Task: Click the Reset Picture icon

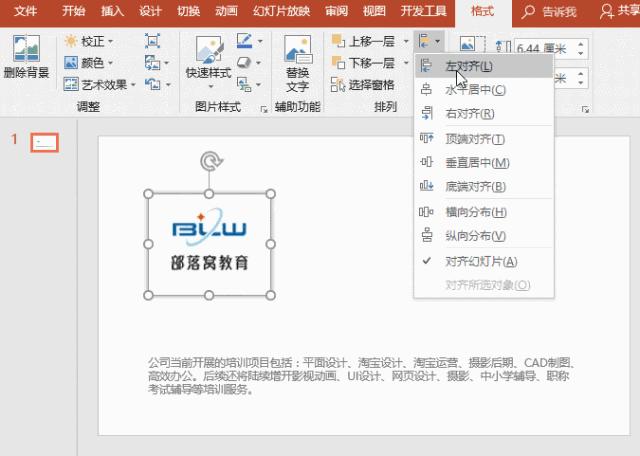Action: [x=152, y=85]
